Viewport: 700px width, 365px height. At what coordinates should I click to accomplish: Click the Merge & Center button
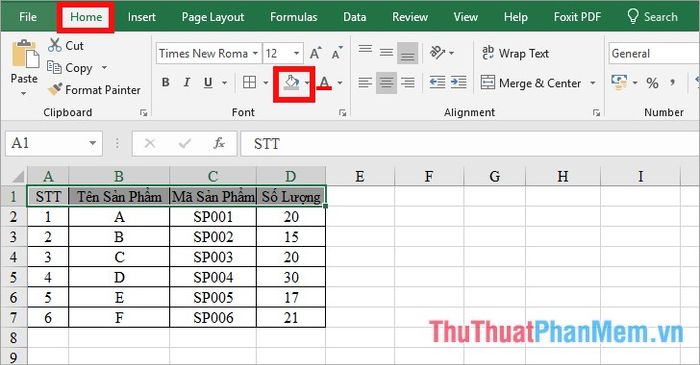pos(531,83)
